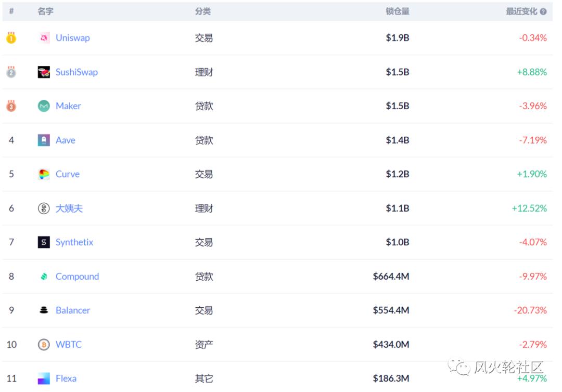Sort by the 名字 column header
Screen dimensions: 562x392
point(45,11)
